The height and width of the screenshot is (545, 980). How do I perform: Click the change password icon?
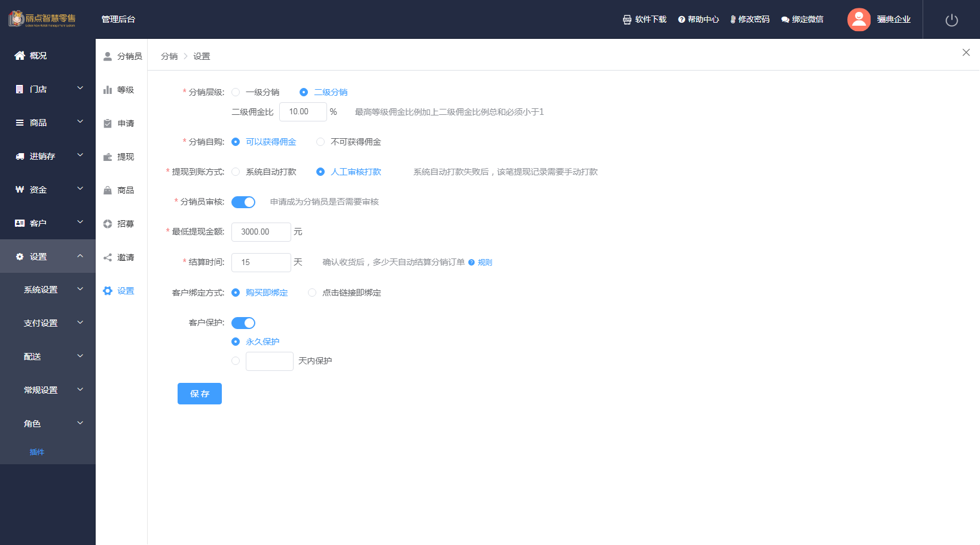coord(733,20)
